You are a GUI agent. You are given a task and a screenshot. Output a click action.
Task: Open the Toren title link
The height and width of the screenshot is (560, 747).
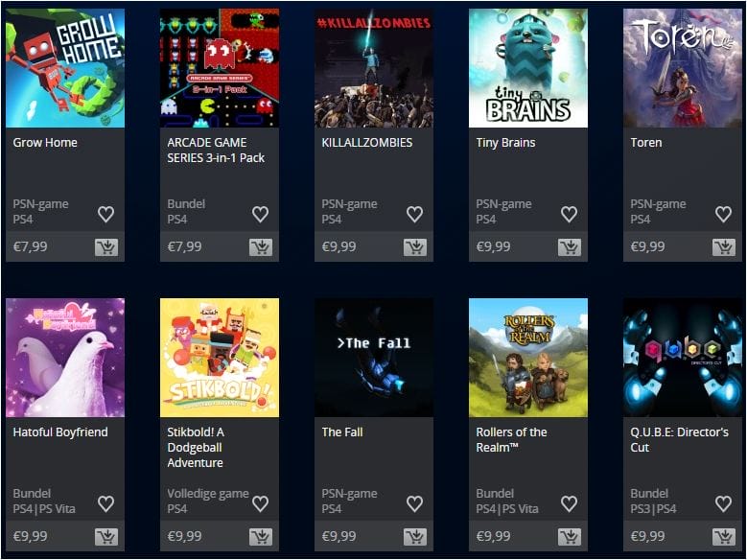pos(646,143)
